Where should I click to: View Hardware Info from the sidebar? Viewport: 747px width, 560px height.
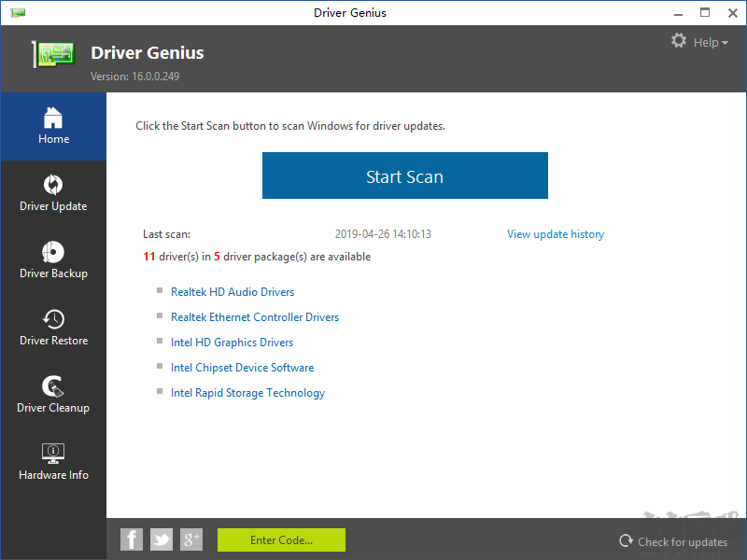[53, 462]
